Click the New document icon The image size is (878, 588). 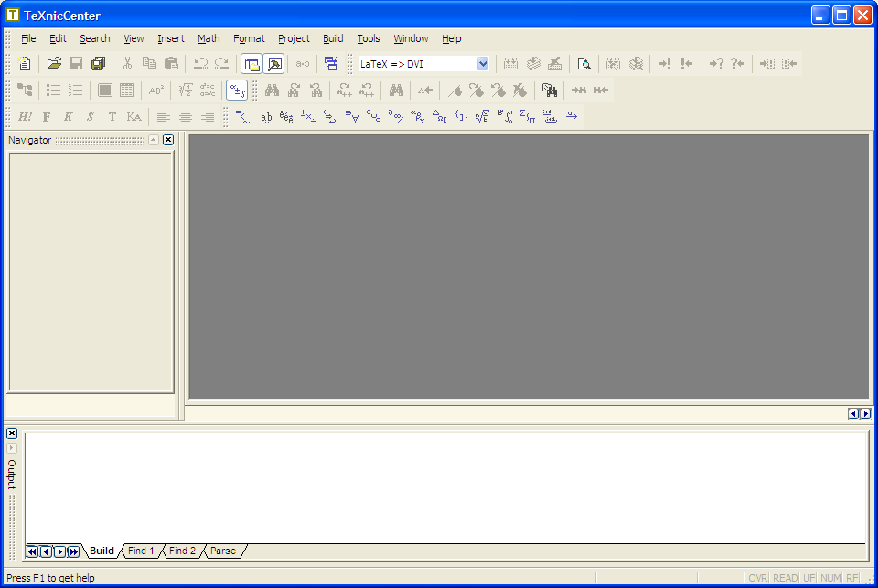(25, 64)
